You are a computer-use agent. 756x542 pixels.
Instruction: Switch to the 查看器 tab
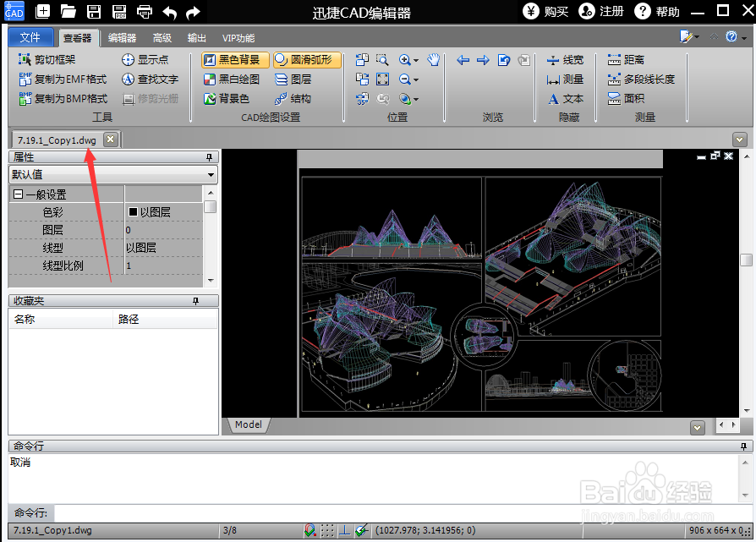pos(78,37)
